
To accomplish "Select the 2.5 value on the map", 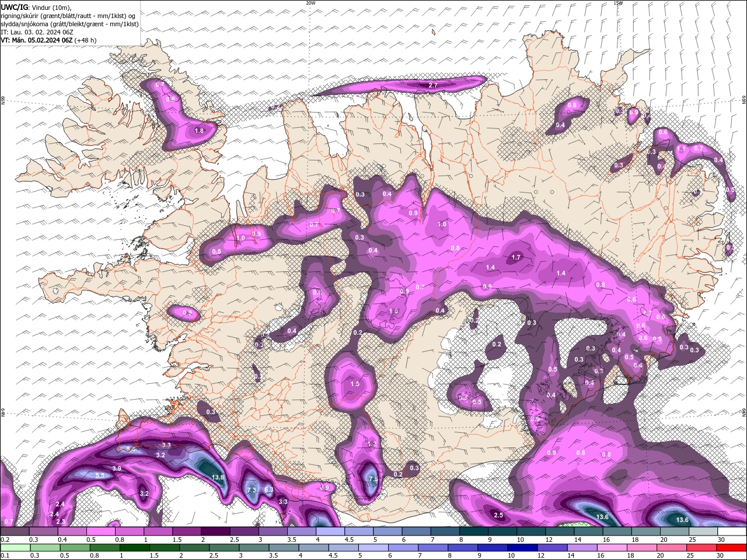I will (x=498, y=515).
